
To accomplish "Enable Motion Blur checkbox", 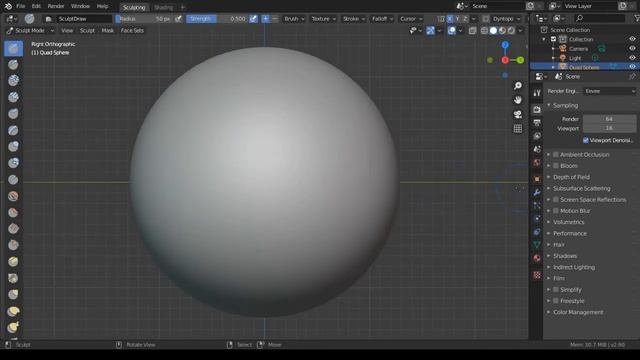I will [556, 211].
